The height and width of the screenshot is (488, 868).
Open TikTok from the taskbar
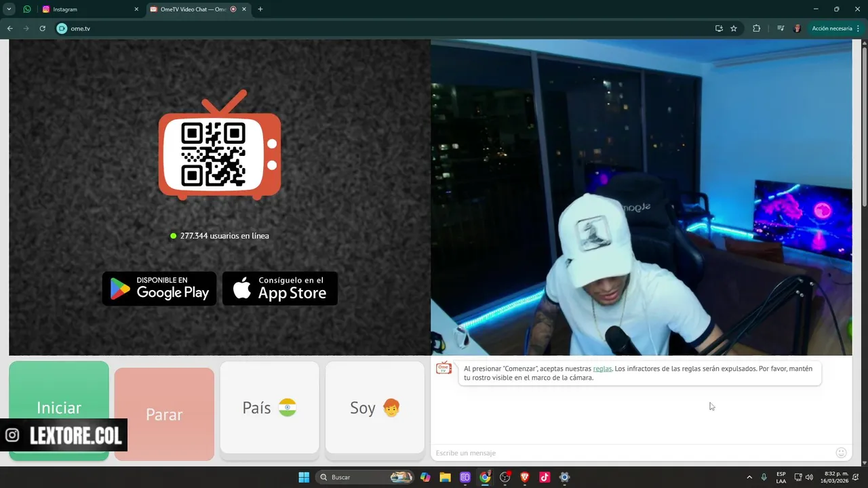pos(545,477)
